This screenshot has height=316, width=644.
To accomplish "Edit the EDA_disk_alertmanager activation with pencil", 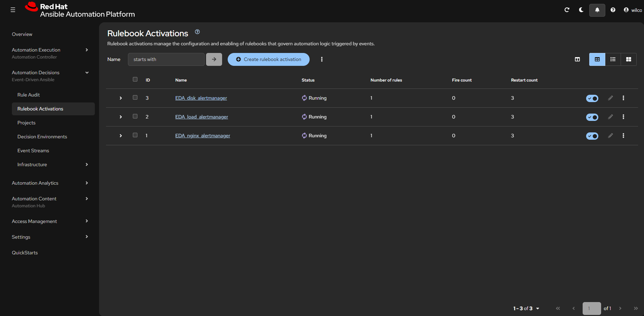I will [x=611, y=98].
